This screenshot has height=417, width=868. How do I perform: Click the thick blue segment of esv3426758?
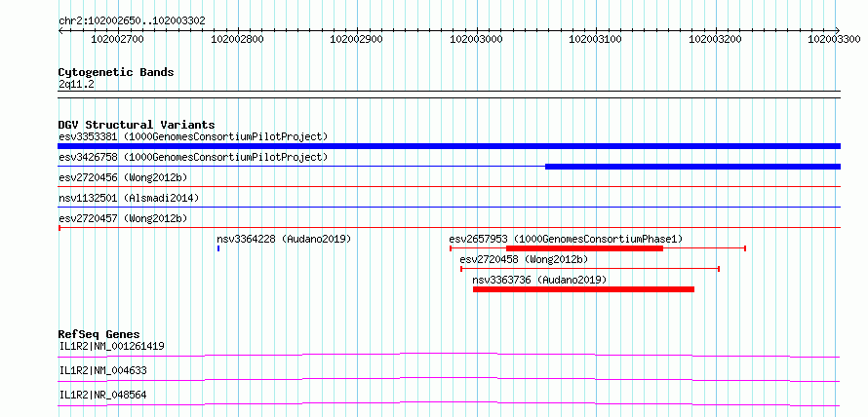[692, 167]
